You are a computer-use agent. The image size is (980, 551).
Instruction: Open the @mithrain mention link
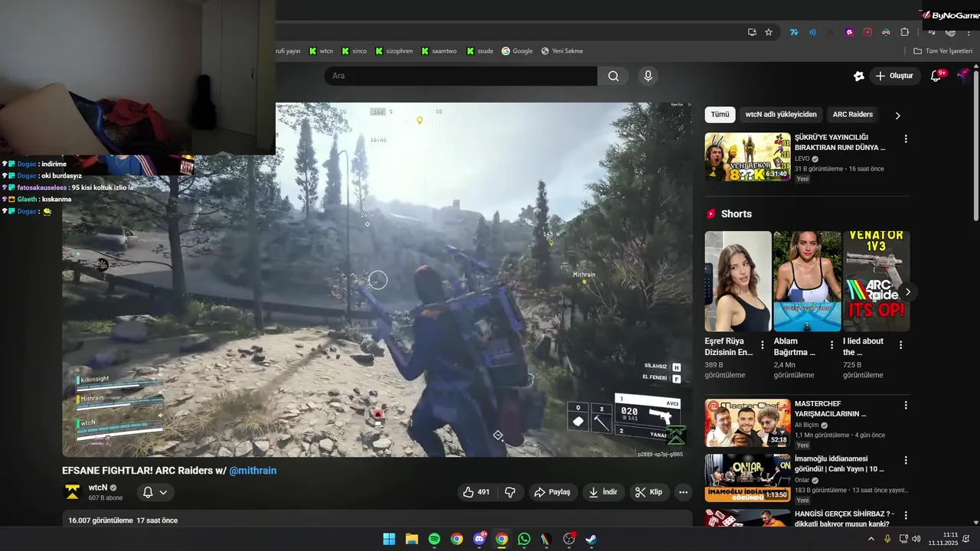[253, 471]
